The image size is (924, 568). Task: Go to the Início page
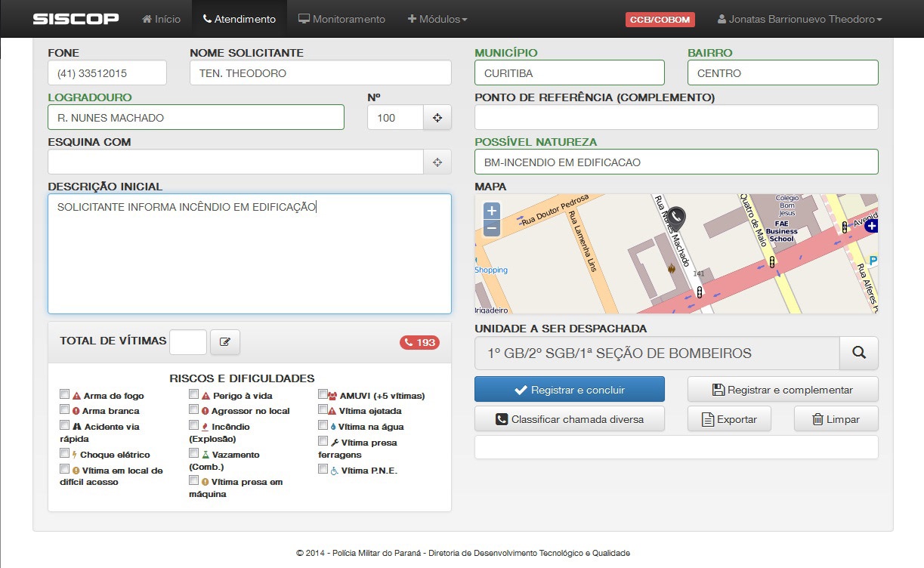coord(161,19)
